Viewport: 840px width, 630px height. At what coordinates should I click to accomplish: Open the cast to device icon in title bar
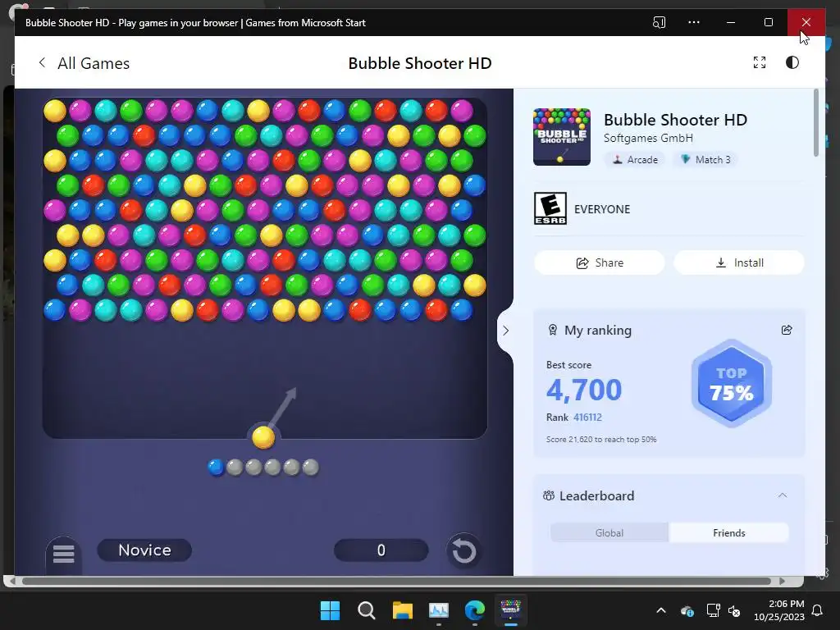point(659,22)
